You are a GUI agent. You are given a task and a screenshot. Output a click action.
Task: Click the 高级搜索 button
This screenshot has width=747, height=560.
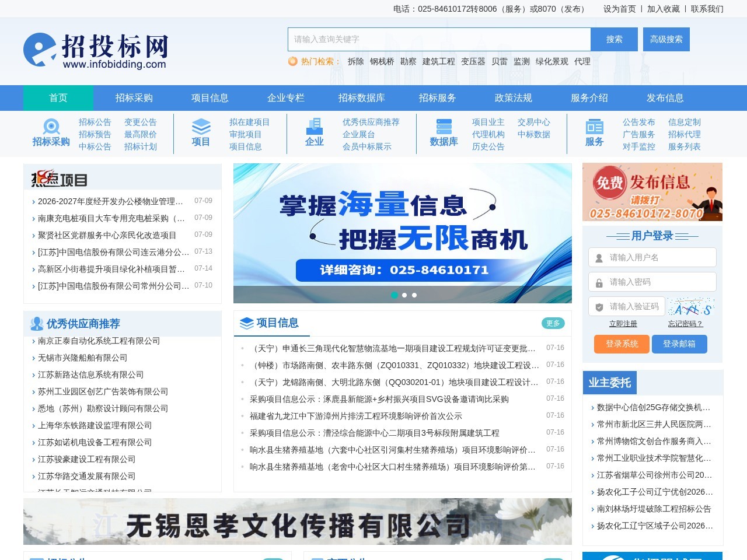coord(666,39)
